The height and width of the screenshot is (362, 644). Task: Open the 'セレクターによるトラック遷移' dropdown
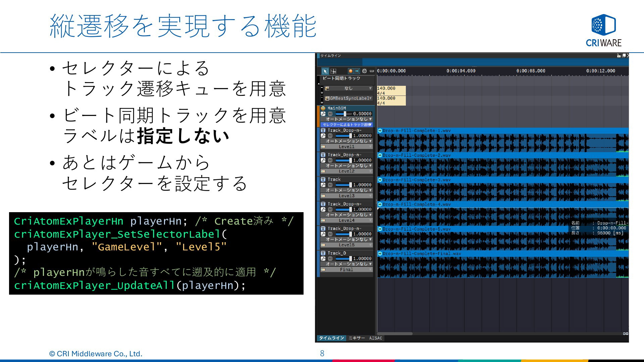tap(347, 125)
